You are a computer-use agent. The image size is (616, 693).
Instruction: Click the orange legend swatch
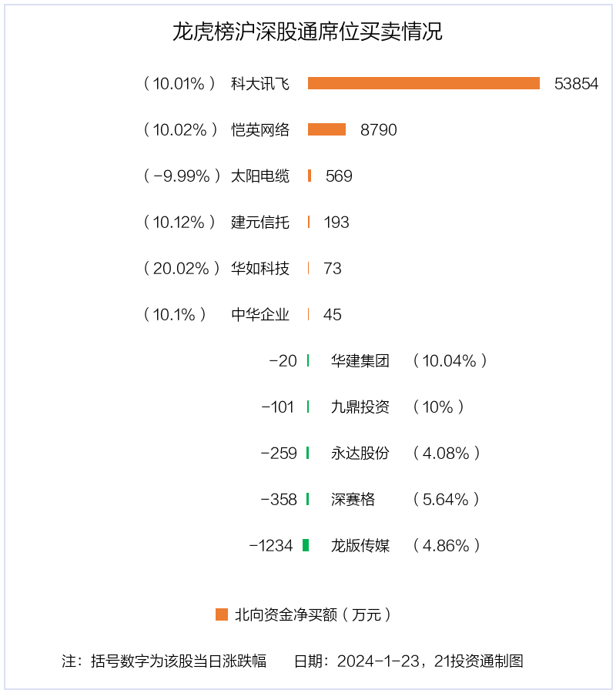222,614
